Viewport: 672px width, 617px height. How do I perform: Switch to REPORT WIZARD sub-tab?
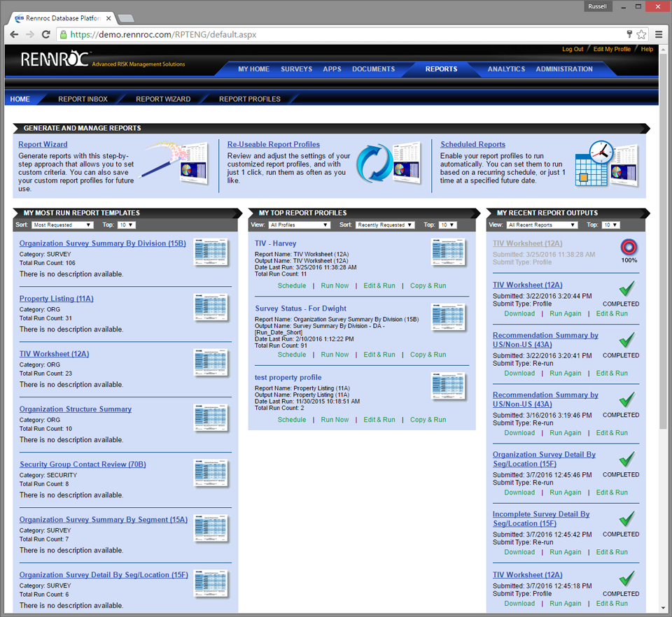163,99
